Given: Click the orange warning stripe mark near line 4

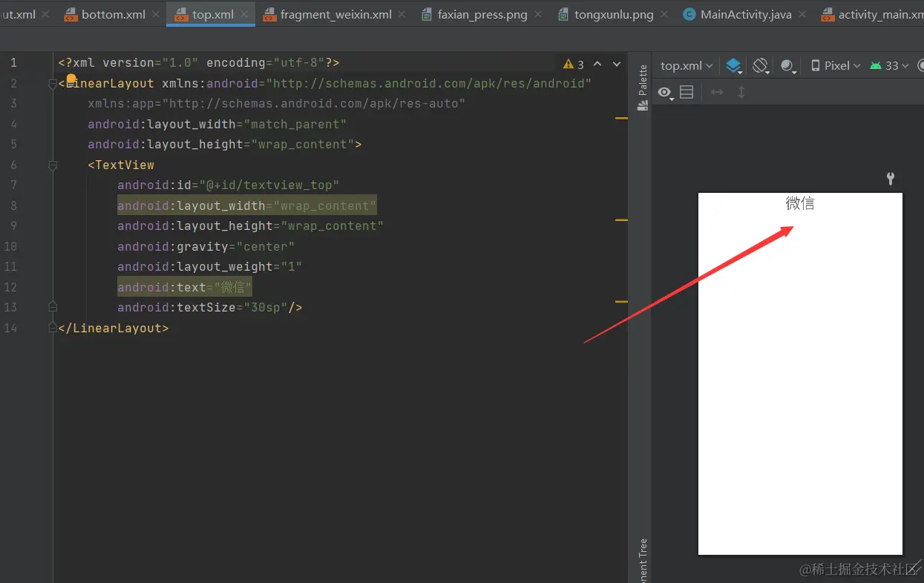Looking at the screenshot, I should pyautogui.click(x=621, y=117).
